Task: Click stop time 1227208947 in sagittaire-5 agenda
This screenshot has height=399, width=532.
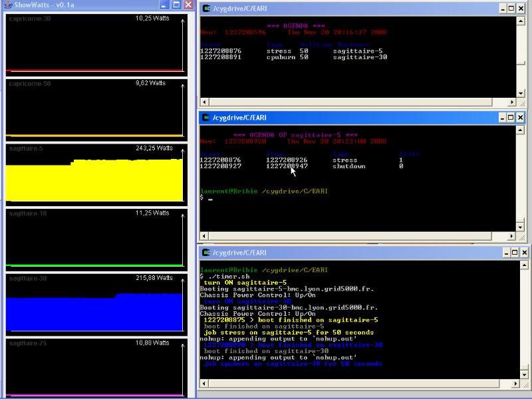Action: [287, 166]
